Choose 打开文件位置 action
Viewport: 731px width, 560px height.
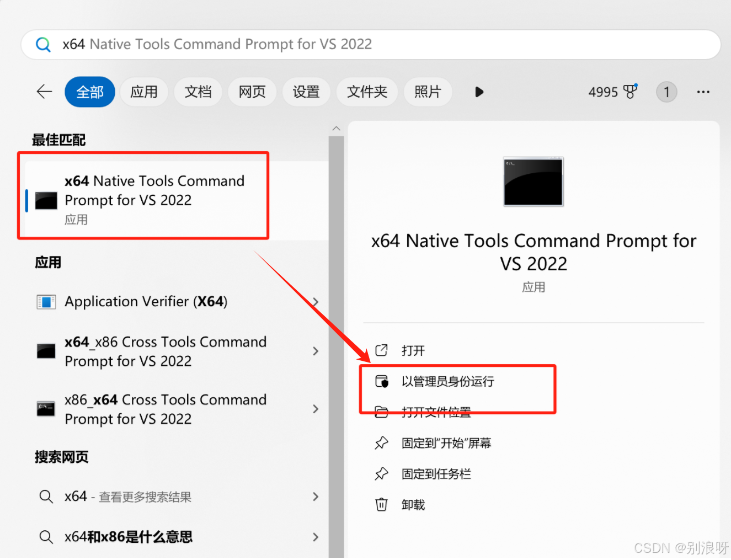(x=436, y=412)
